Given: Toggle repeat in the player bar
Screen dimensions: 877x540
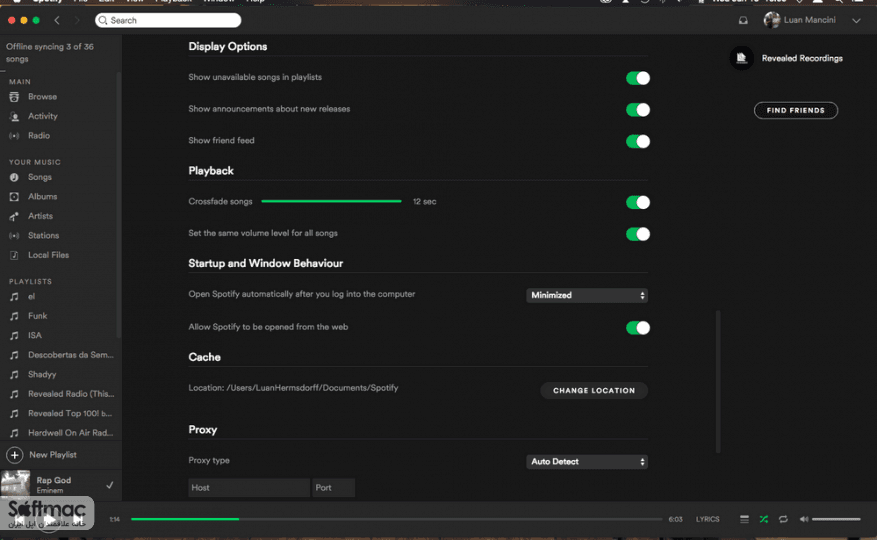Looking at the screenshot, I should tap(783, 519).
